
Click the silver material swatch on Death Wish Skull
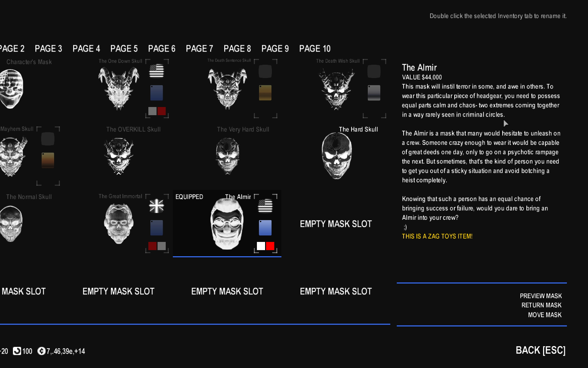pyautogui.click(x=374, y=93)
